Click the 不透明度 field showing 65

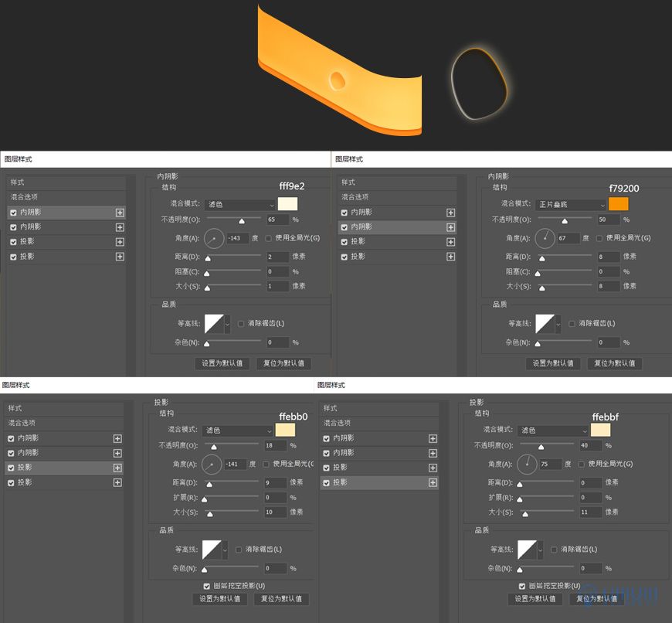tap(277, 220)
